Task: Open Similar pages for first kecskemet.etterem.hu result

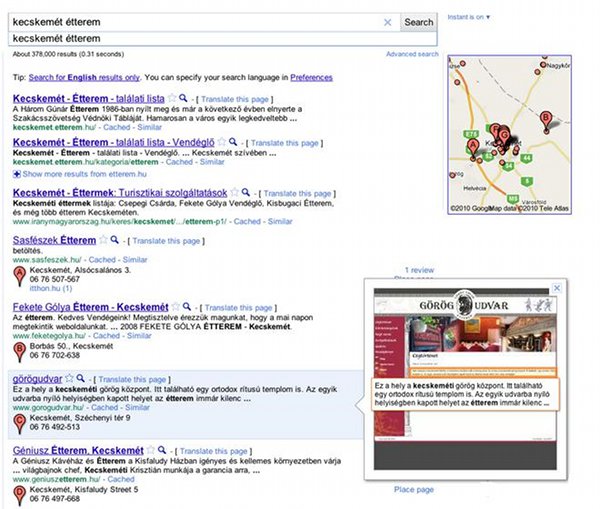Action: pyautogui.click(x=150, y=127)
